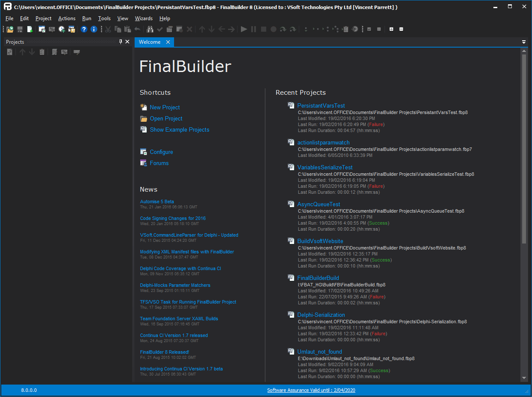The width and height of the screenshot is (532, 397).
Task: Click the Delete X icon in the main toolbar
Action: pos(189,29)
